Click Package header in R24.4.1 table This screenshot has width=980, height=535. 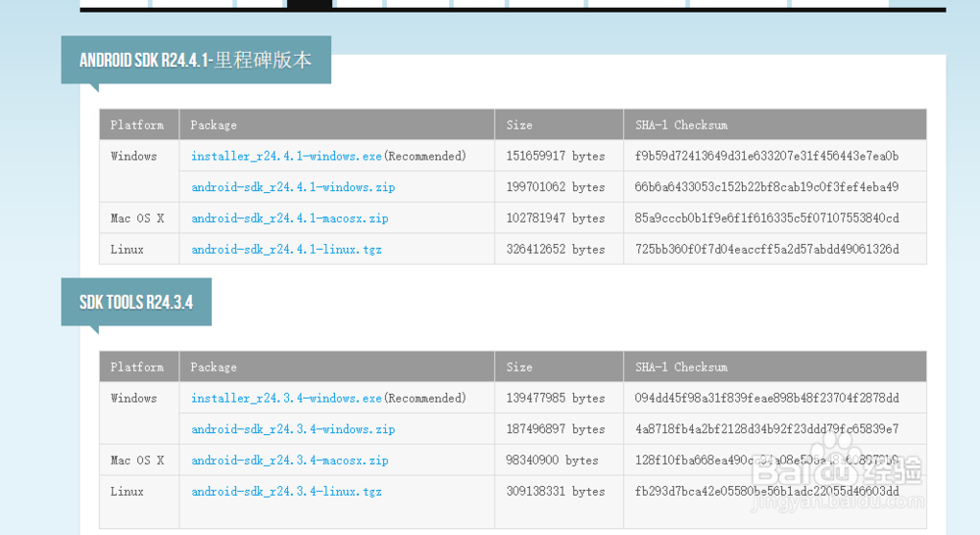tap(337, 125)
